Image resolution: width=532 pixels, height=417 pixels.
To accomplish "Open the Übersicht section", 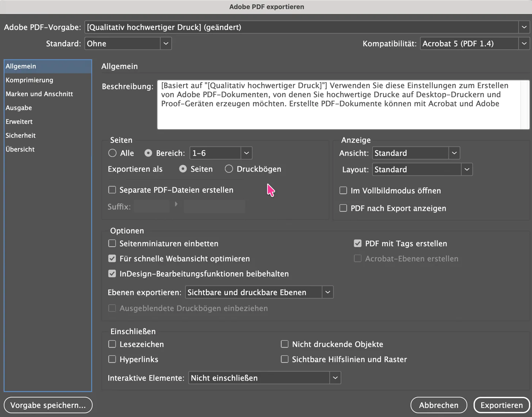I will coord(48,149).
